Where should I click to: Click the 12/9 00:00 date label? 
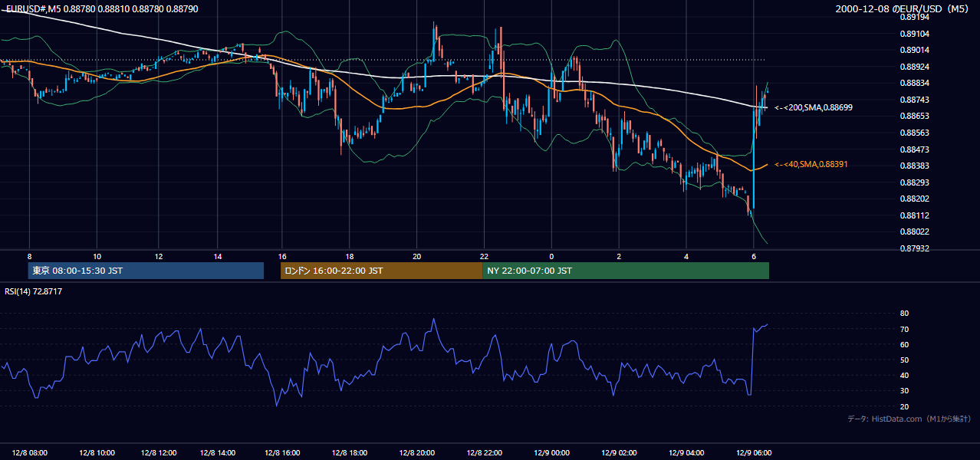[x=552, y=452]
